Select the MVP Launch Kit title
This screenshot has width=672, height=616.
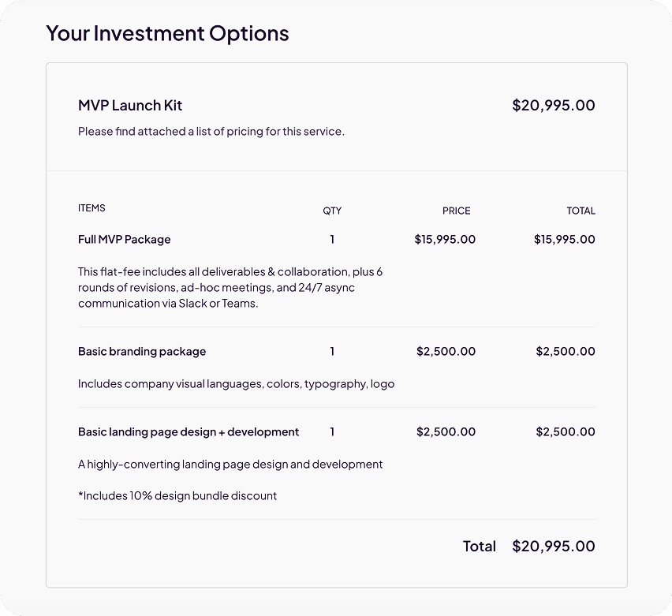pyautogui.click(x=130, y=105)
